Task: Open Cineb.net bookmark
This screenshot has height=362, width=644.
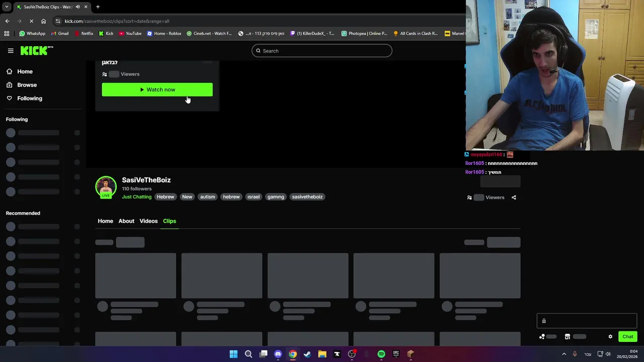Action: [209, 34]
